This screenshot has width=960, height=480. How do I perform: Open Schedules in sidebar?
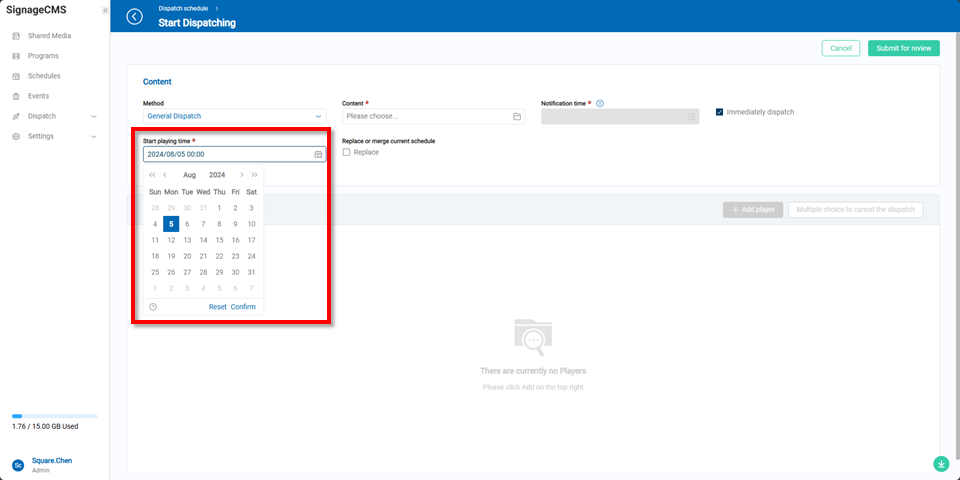[x=44, y=76]
